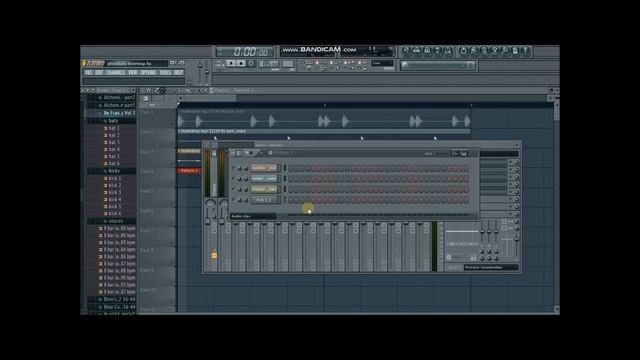Select the hat 6 sample
The image size is (640, 360).
click(x=113, y=164)
